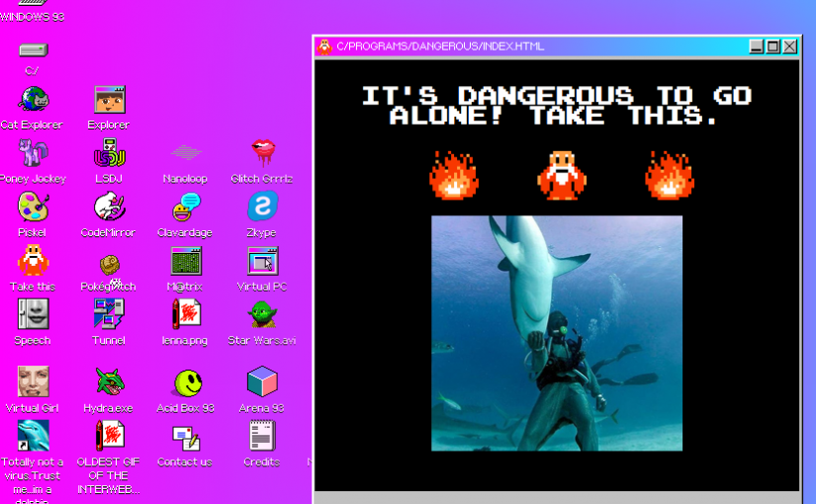The width and height of the screenshot is (816, 504).
Task: Click the right pixel flame sprite
Action: click(670, 175)
